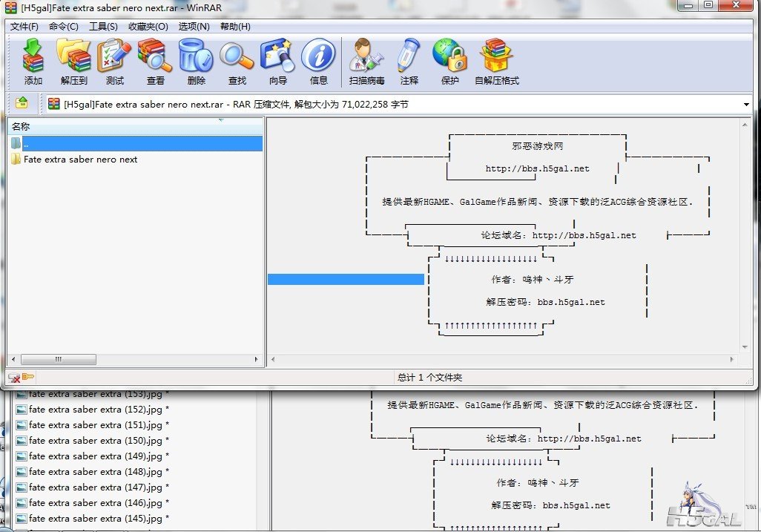
Task: Click the parent folder '..' icon
Action: [x=16, y=143]
